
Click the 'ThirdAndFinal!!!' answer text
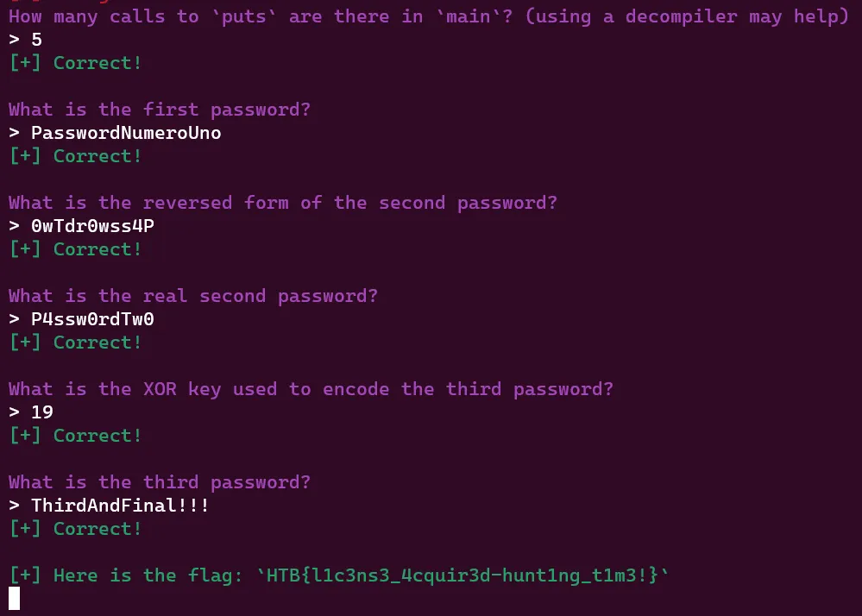click(x=120, y=506)
